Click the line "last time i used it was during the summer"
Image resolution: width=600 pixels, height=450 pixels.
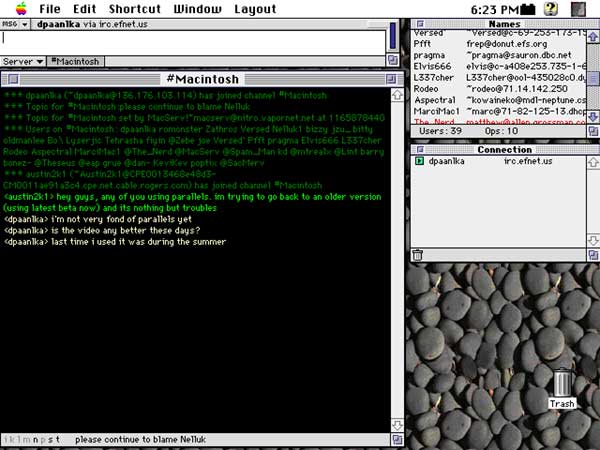pyautogui.click(x=115, y=242)
